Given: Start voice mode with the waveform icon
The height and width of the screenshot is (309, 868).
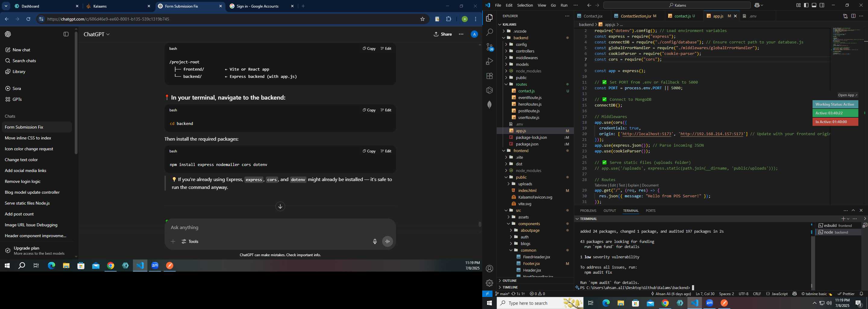Looking at the screenshot, I should click(x=388, y=241).
